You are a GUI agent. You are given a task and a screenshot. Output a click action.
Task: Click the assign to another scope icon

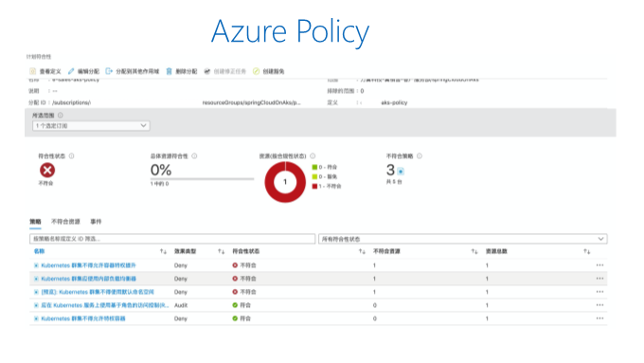click(109, 71)
